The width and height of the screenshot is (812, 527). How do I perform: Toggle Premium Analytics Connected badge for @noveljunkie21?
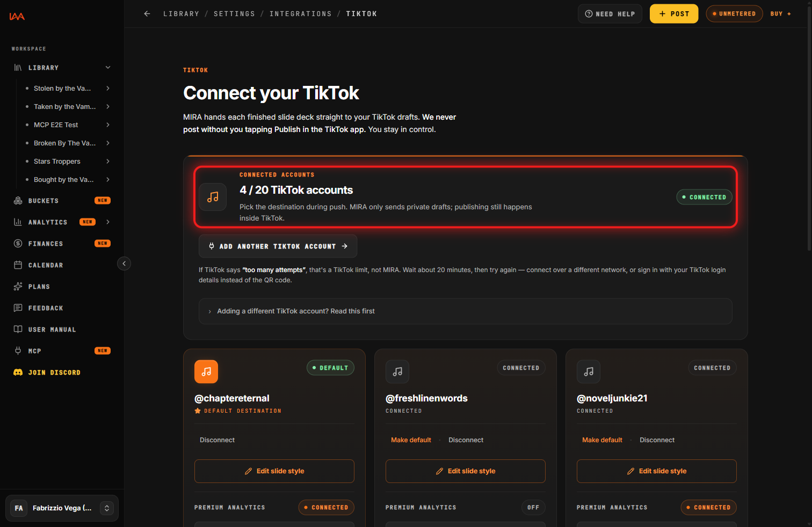click(x=708, y=508)
